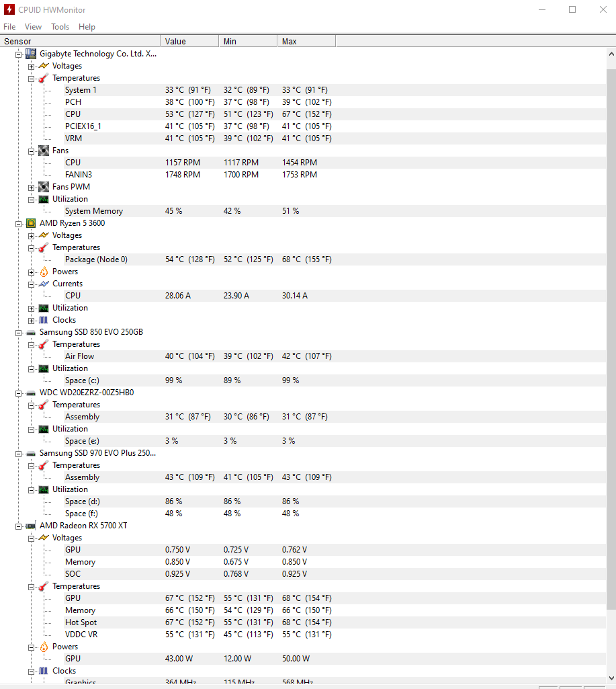Click the vertical scrollbar down arrow
Image resolution: width=616 pixels, height=689 pixels.
[x=611, y=678]
